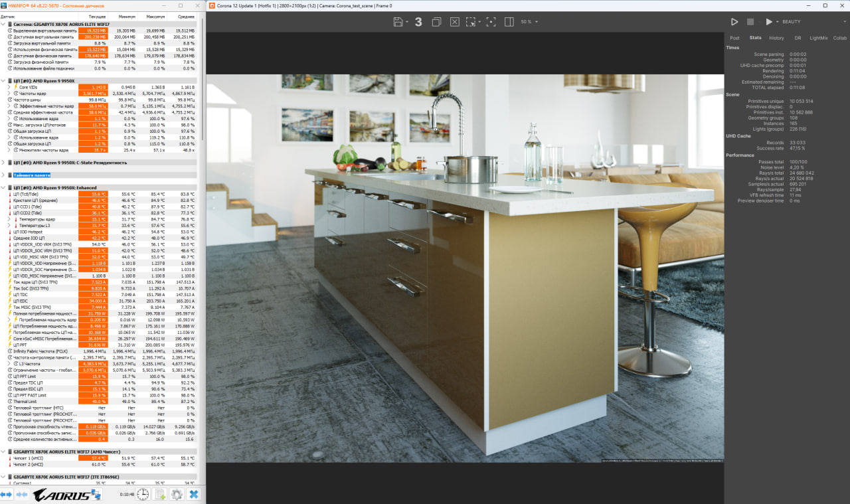Image resolution: width=850 pixels, height=504 pixels.
Task: Expand the GIGABYTE (AMD Чипсет) sensor group
Action: coord(3,452)
